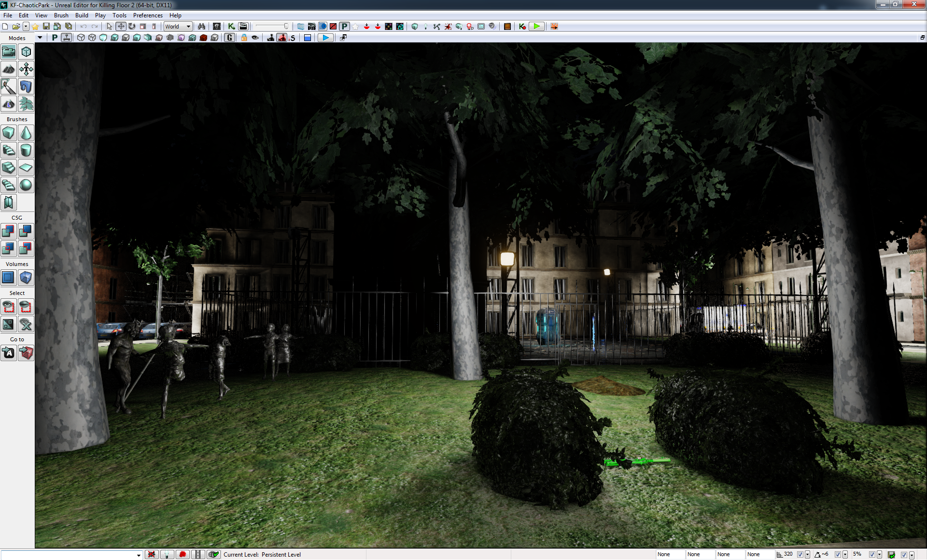Image resolution: width=927 pixels, height=560 pixels.
Task: Open World coordinate system dropdown
Action: coord(178,27)
